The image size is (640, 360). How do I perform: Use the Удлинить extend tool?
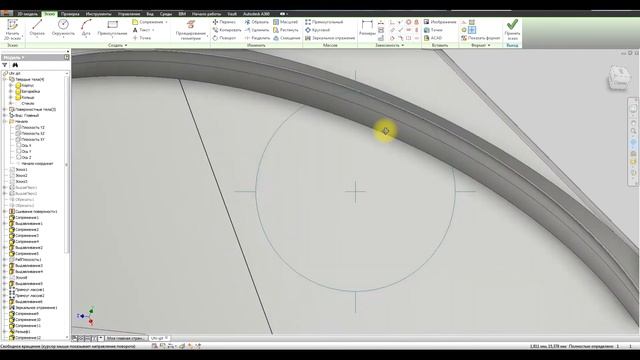[x=257, y=30]
